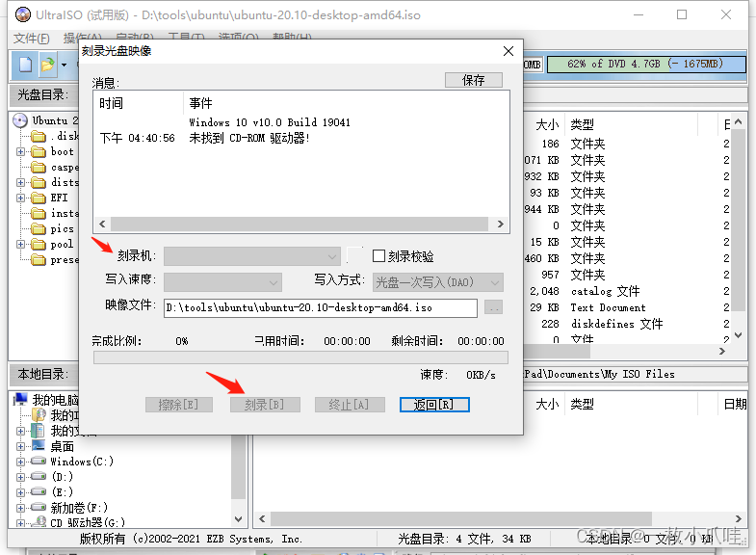Click the 终止[A] button
756x555 pixels.
(x=350, y=405)
